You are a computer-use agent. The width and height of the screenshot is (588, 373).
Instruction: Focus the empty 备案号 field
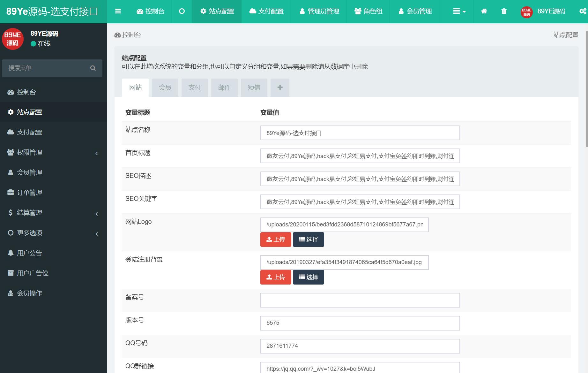pyautogui.click(x=360, y=300)
